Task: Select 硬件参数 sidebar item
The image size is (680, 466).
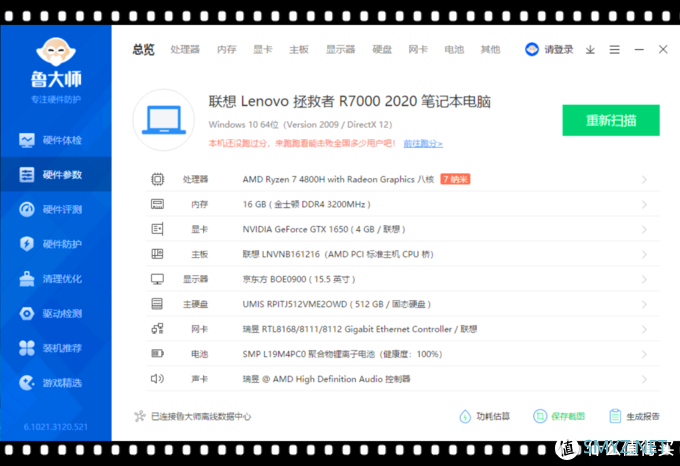Action: 56,175
